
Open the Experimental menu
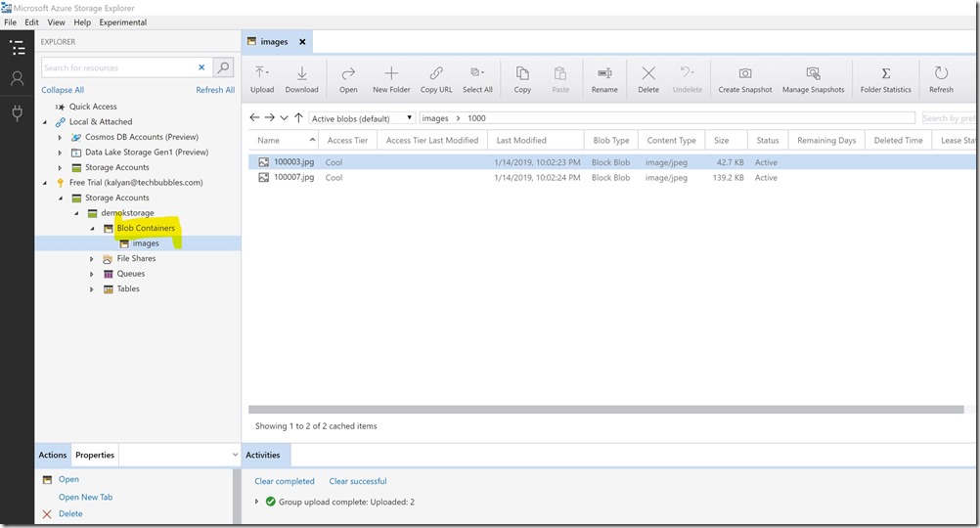(122, 22)
